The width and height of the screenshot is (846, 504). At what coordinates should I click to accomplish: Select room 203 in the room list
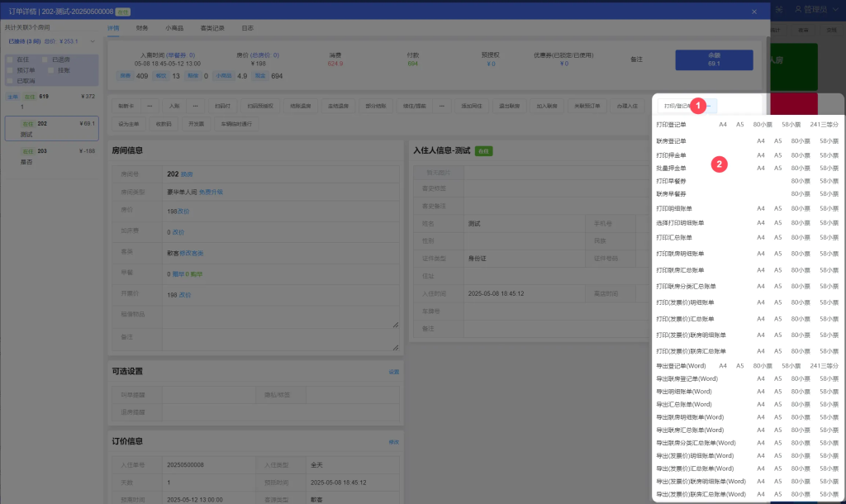pos(51,155)
